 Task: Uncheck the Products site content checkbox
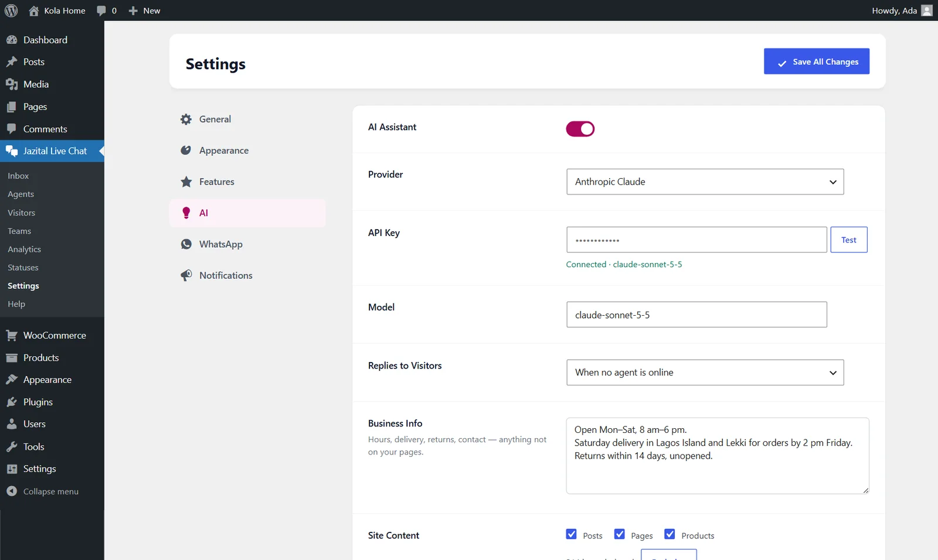pyautogui.click(x=669, y=534)
